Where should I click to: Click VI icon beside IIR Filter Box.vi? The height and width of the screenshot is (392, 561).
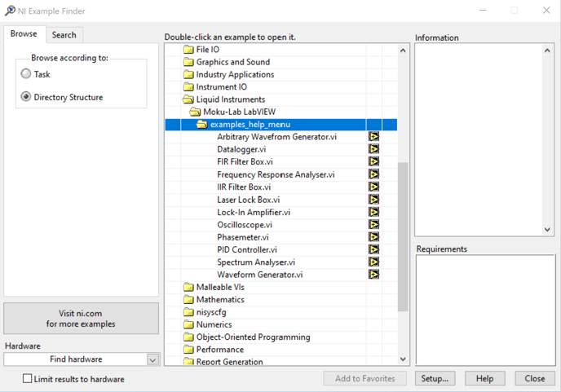coord(374,187)
